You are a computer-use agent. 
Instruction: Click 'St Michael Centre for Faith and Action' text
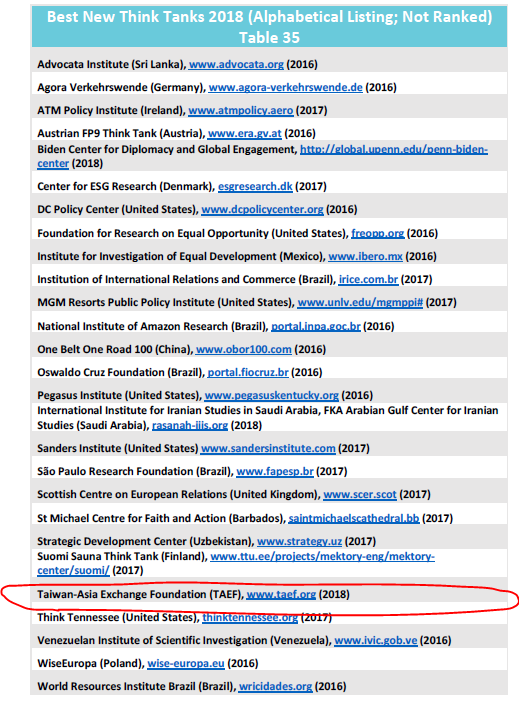132,518
